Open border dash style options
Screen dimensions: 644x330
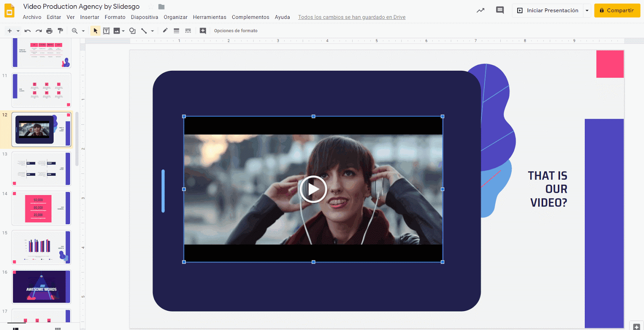coord(188,31)
